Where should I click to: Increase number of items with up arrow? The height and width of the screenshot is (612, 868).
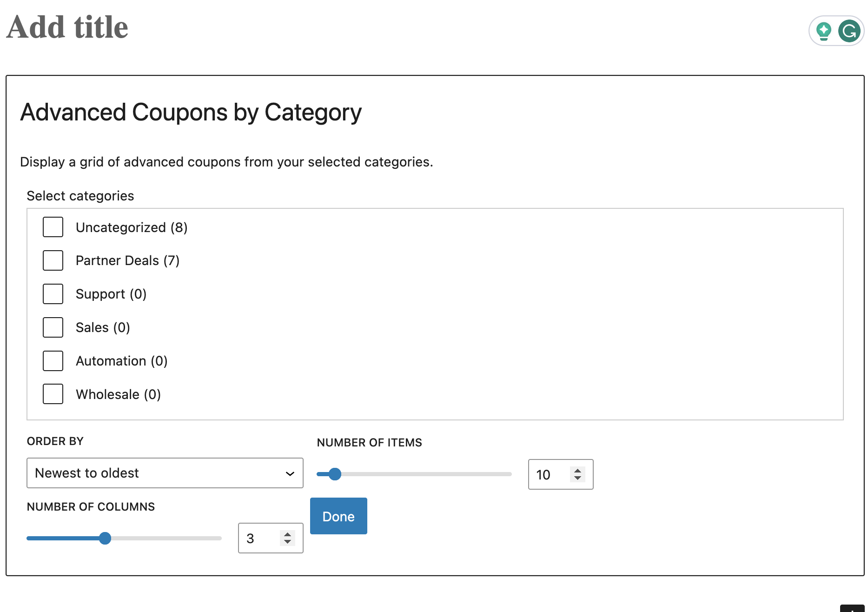coord(577,471)
